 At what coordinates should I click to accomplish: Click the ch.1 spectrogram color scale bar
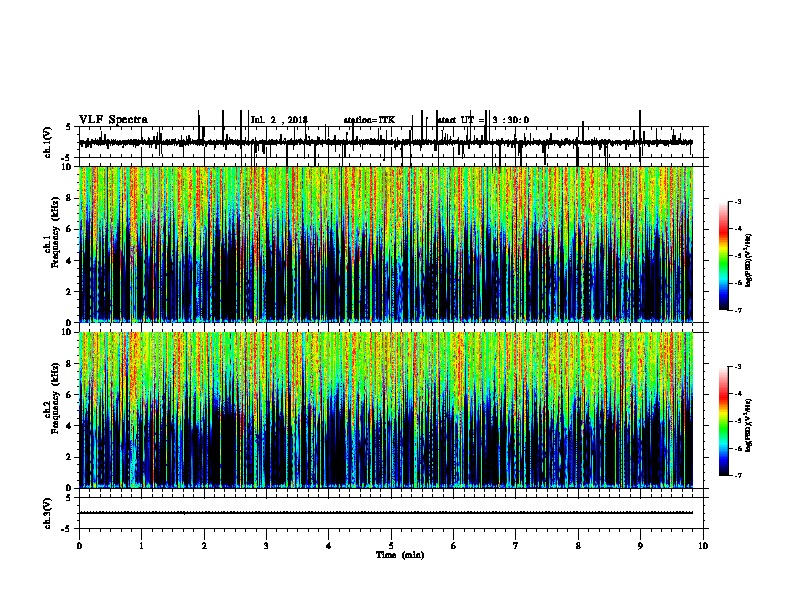pyautogui.click(x=723, y=256)
